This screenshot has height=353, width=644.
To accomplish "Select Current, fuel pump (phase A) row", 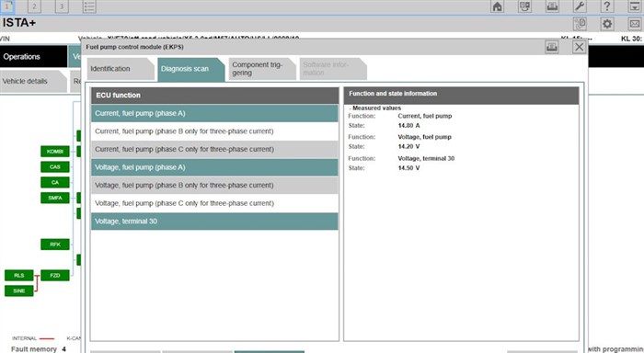I will pos(214,113).
